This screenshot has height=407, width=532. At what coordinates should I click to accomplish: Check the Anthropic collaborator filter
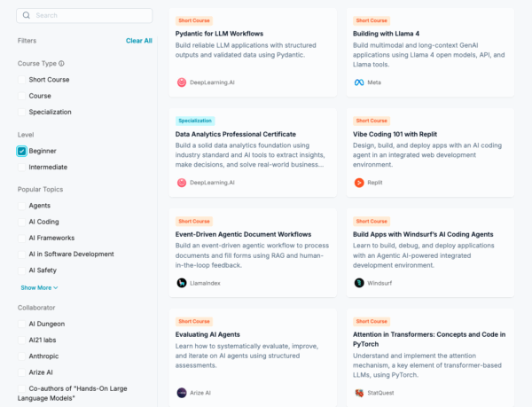pyautogui.click(x=21, y=356)
